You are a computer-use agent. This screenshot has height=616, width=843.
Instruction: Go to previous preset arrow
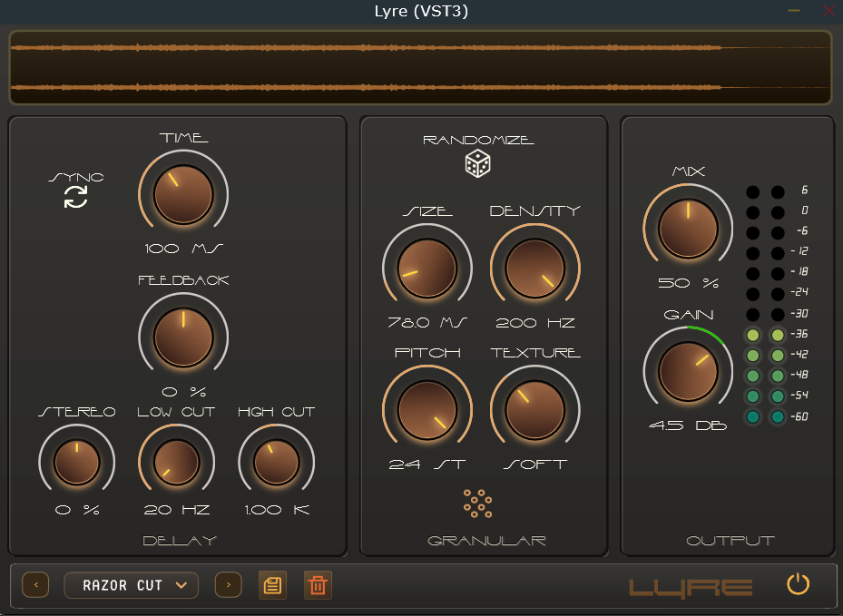[x=35, y=585]
